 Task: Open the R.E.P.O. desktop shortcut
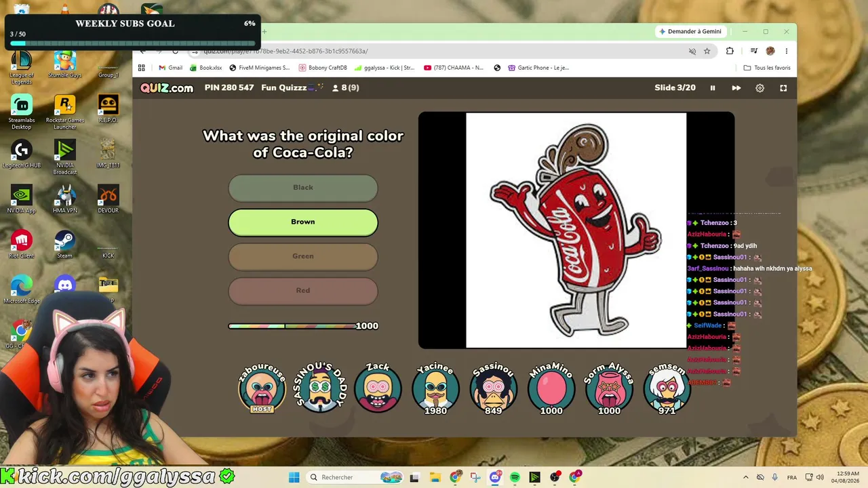tap(108, 108)
